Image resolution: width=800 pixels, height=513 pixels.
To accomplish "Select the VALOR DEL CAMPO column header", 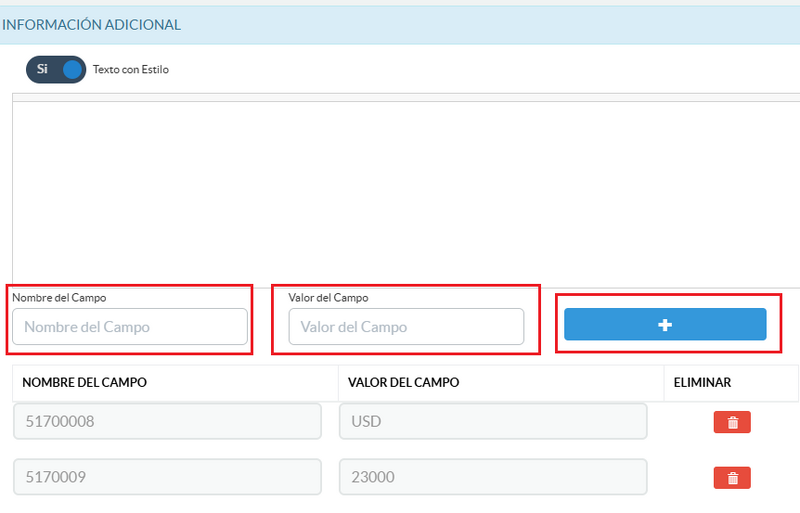I will click(403, 382).
